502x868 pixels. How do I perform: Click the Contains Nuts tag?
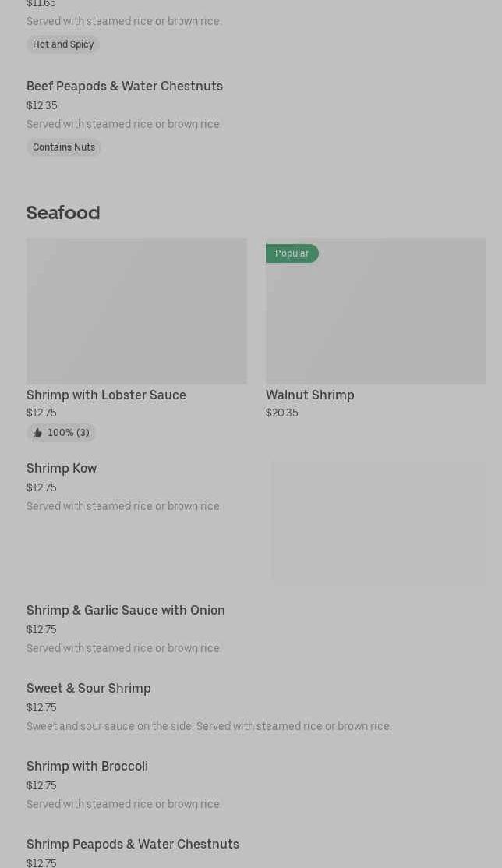64,147
